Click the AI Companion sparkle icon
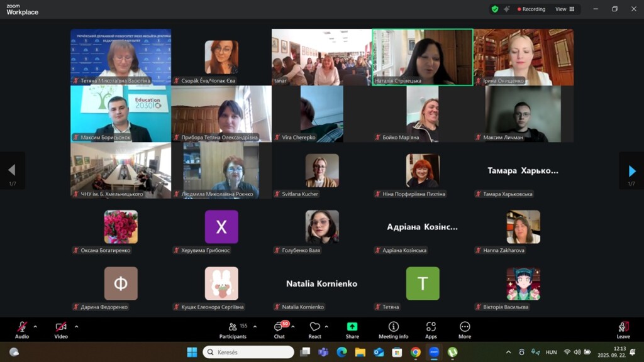Image resolution: width=644 pixels, height=362 pixels. point(507,9)
